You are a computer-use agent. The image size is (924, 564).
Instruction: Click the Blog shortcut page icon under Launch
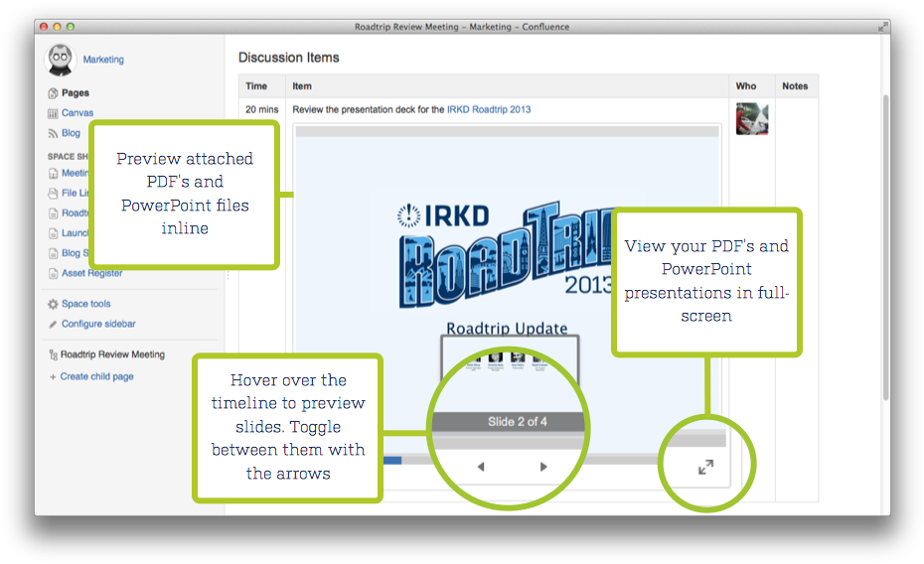[53, 253]
